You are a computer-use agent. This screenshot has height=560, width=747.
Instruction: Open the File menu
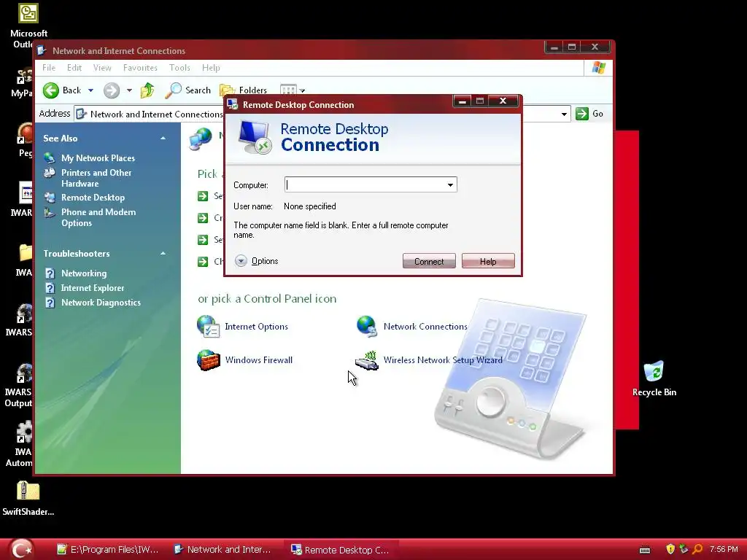(49, 68)
